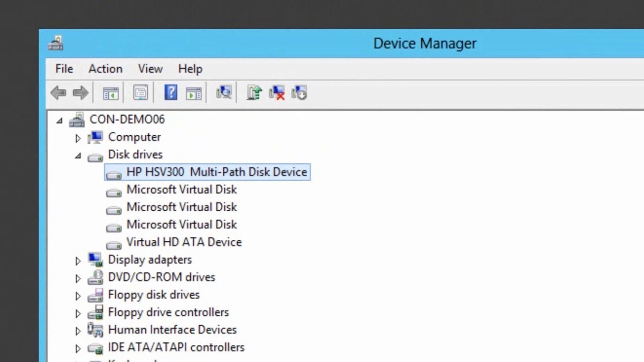Click the Display adapters category icon
Viewport: 644px width, 362px height.
point(95,259)
